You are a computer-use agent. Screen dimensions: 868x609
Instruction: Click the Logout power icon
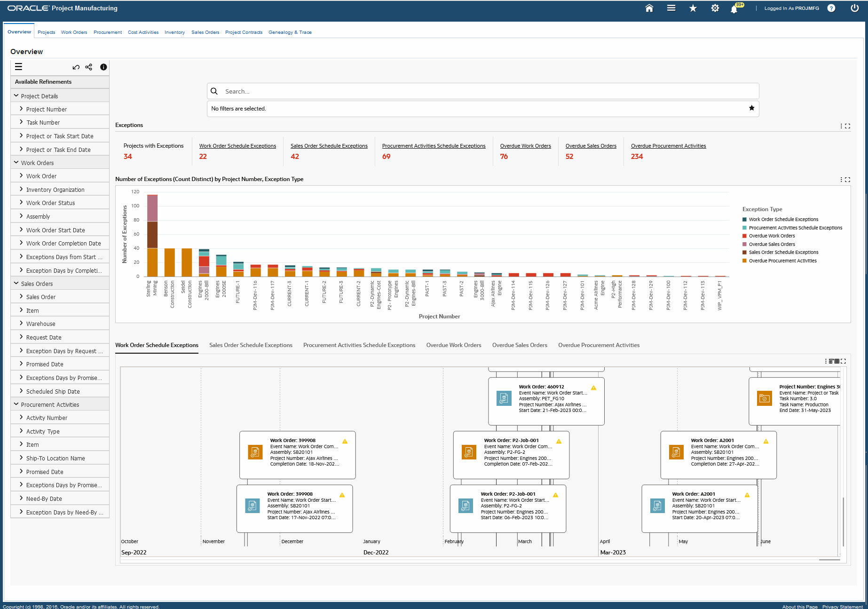point(854,8)
